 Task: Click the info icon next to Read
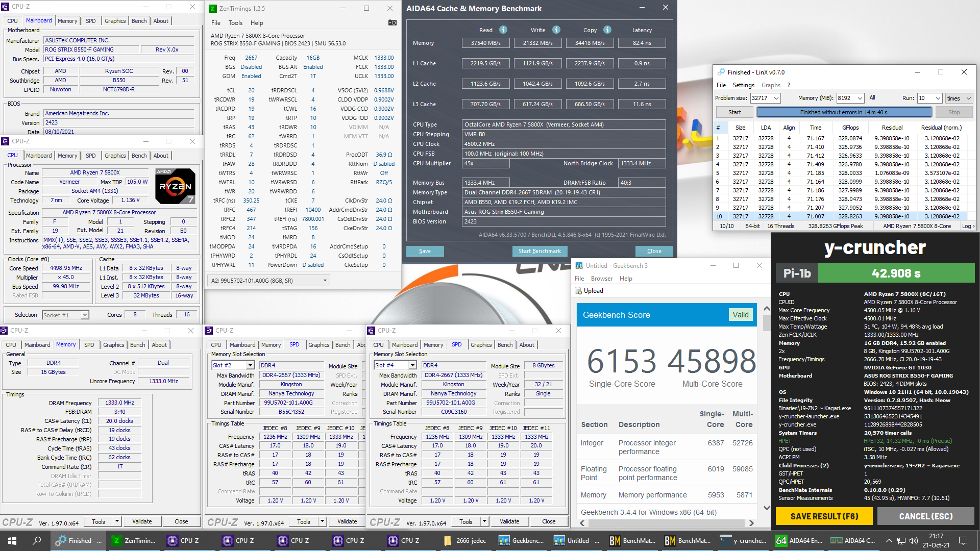tap(503, 30)
